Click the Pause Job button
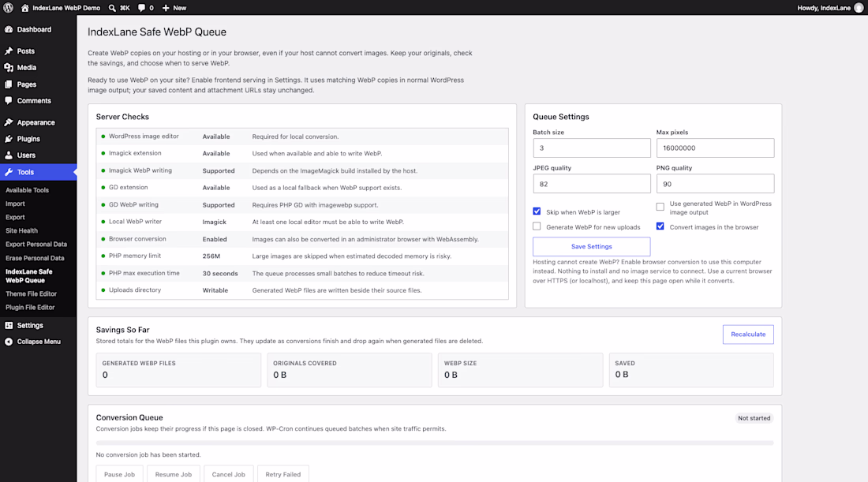868x482 pixels. (x=120, y=474)
